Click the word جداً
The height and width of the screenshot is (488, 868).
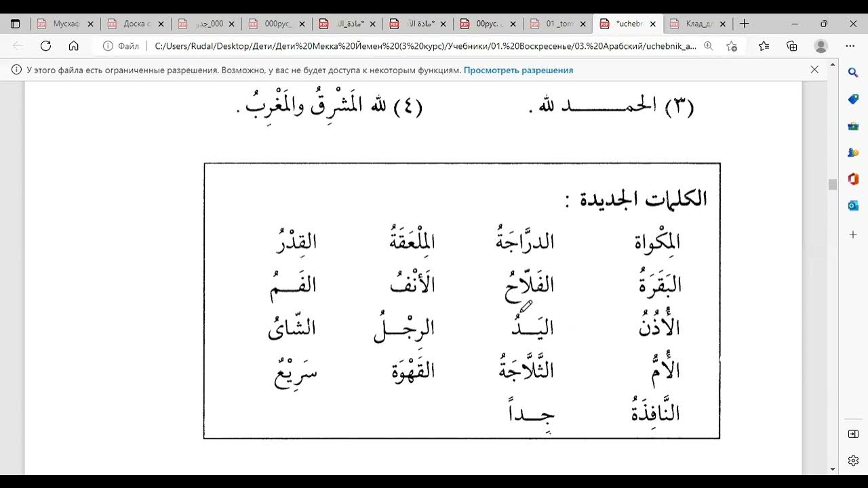531,415
